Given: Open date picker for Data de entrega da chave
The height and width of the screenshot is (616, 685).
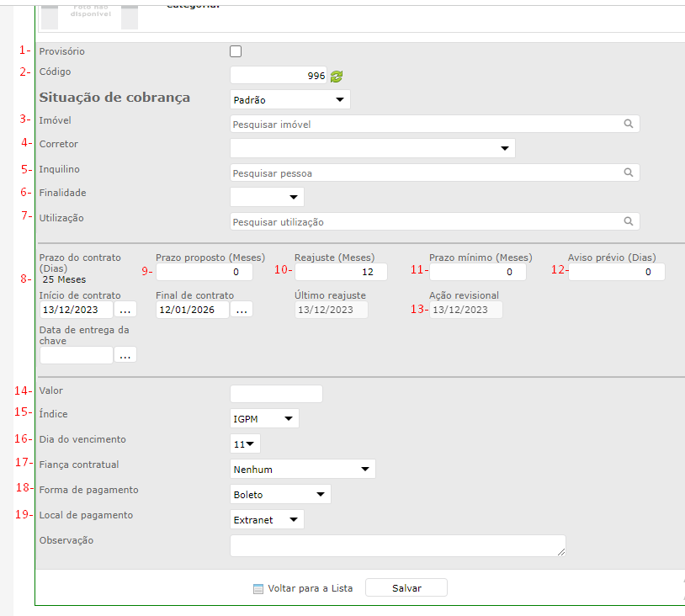Looking at the screenshot, I should (x=125, y=355).
